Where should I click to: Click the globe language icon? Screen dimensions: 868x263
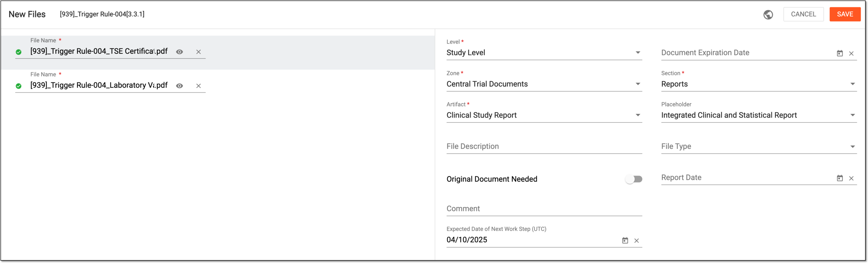(768, 15)
